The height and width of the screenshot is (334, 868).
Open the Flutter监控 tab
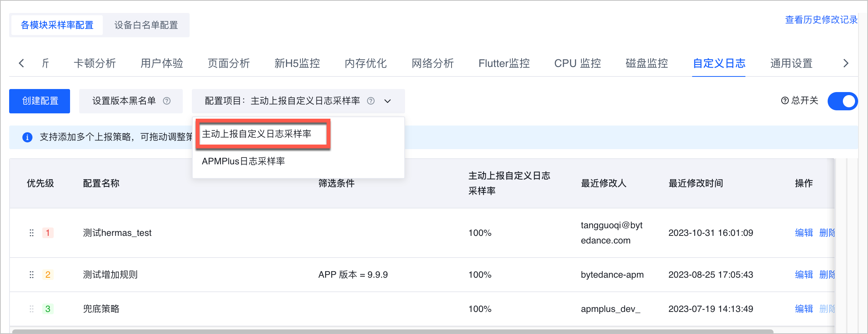pyautogui.click(x=504, y=63)
